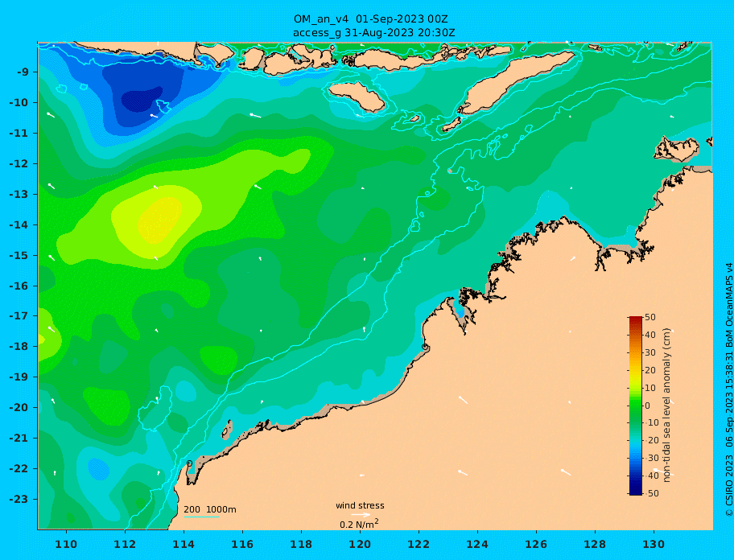
Task: Select the latitude axis label -9
Action: (x=23, y=72)
